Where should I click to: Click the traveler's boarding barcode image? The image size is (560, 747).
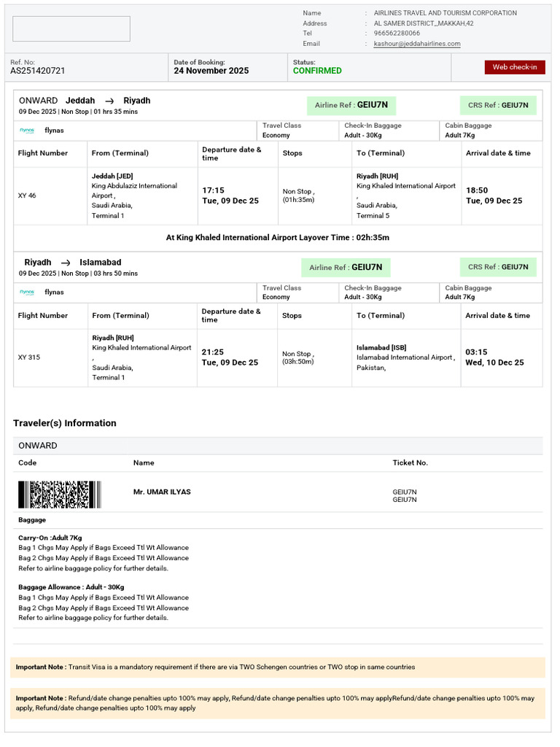(x=60, y=495)
